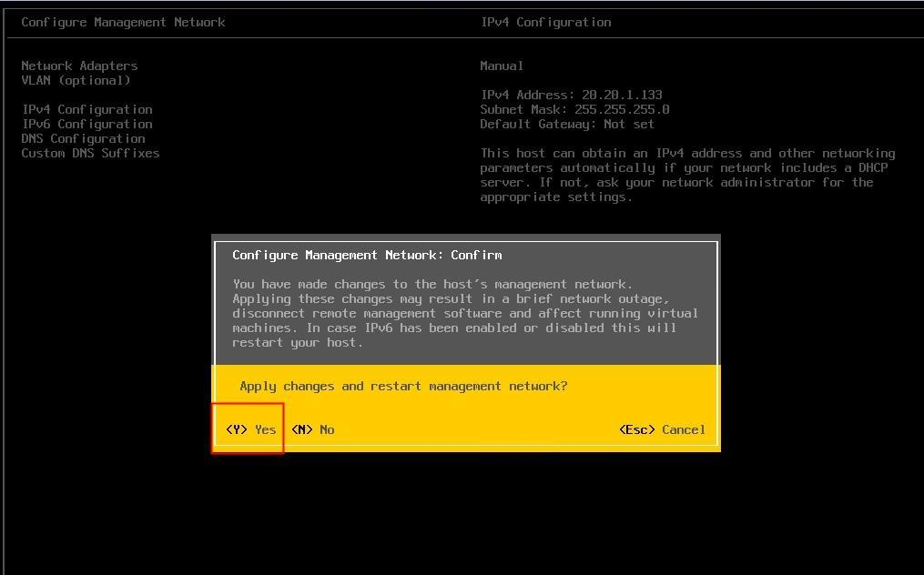The width and height of the screenshot is (924, 575).
Task: Open IPv6 Configuration settings
Action: tap(86, 124)
